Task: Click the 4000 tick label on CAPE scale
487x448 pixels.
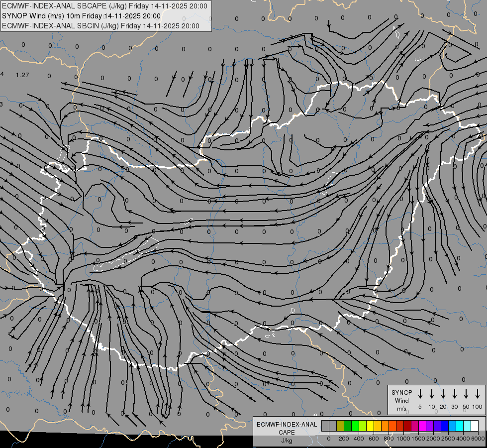Action: pyautogui.click(x=463, y=439)
